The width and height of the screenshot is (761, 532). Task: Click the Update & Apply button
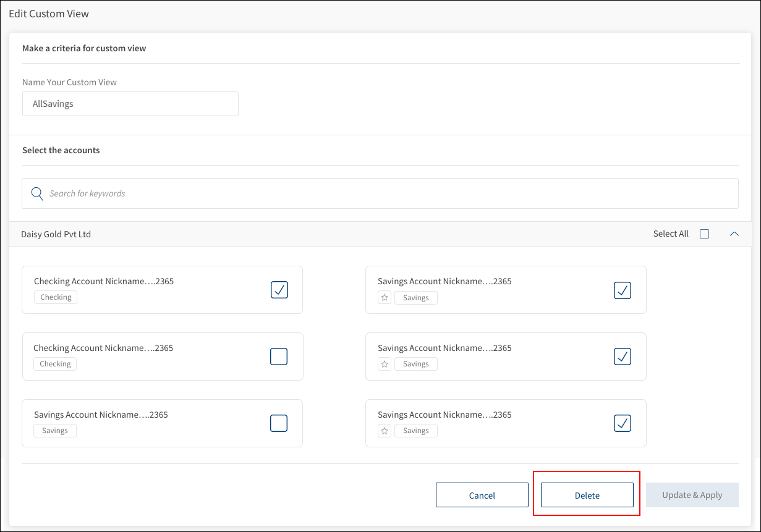pyautogui.click(x=692, y=495)
